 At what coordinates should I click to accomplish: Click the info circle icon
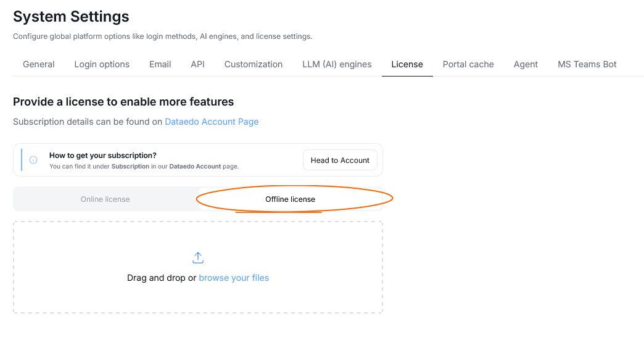click(x=33, y=160)
